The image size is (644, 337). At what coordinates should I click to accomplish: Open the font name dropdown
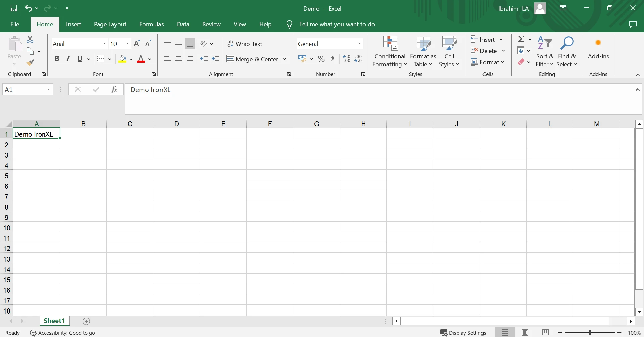coord(104,44)
